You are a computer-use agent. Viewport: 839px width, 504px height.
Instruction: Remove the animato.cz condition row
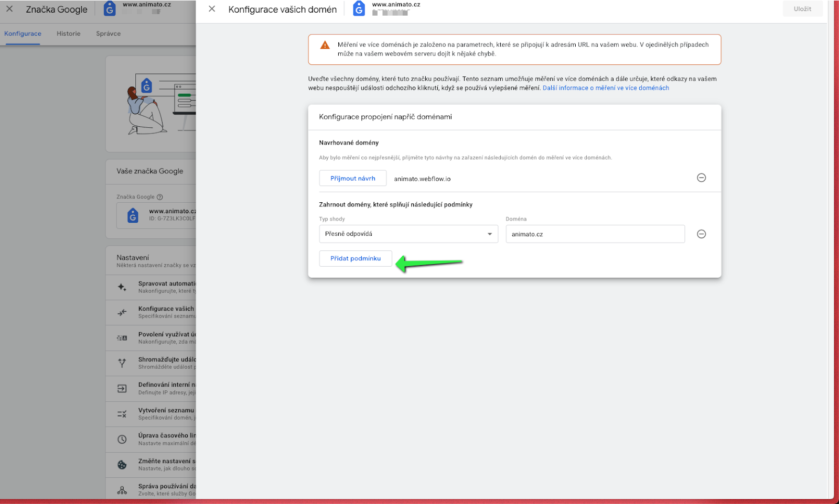pyautogui.click(x=701, y=234)
